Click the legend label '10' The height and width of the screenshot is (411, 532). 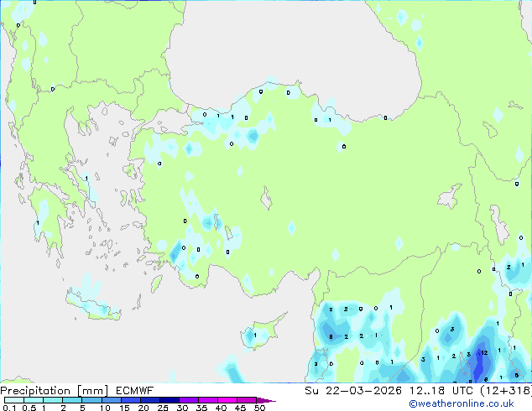(105, 408)
